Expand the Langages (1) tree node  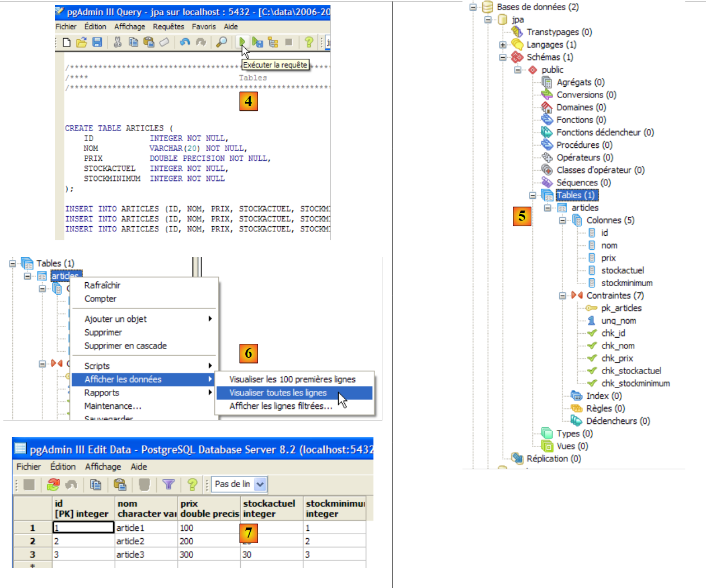click(x=503, y=45)
